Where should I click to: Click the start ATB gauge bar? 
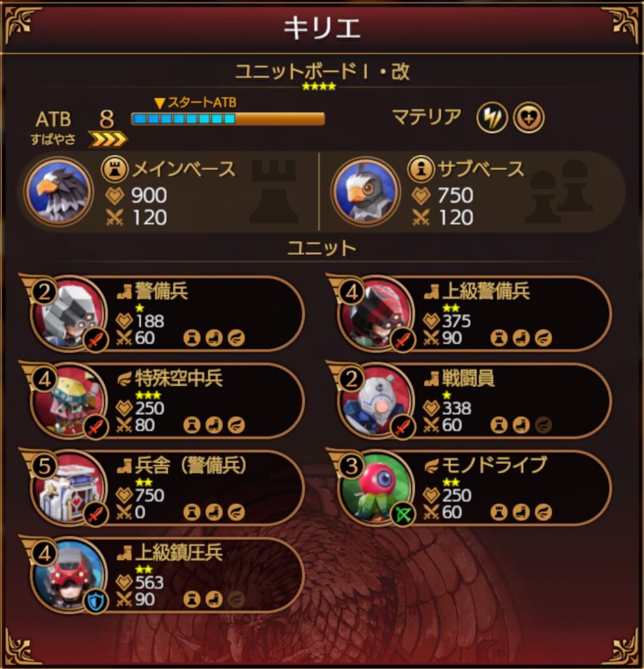[x=228, y=119]
